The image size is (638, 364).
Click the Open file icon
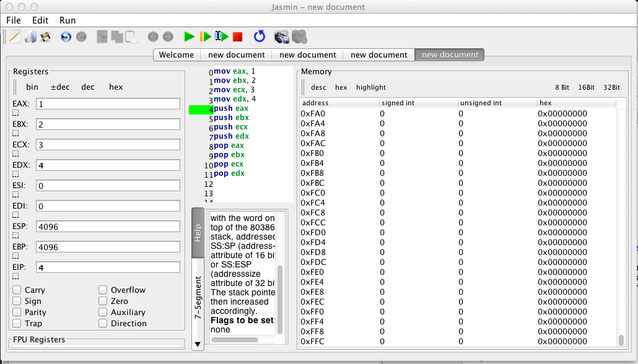click(30, 37)
